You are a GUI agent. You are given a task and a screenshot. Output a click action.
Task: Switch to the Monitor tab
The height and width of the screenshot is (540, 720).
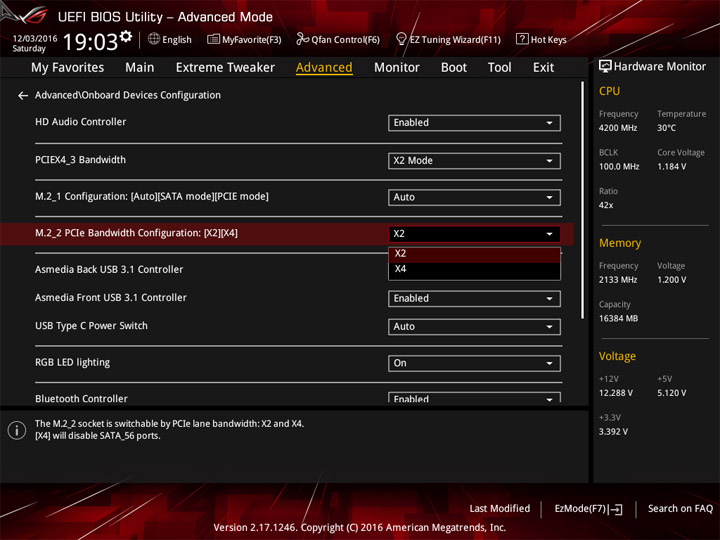pyautogui.click(x=397, y=68)
